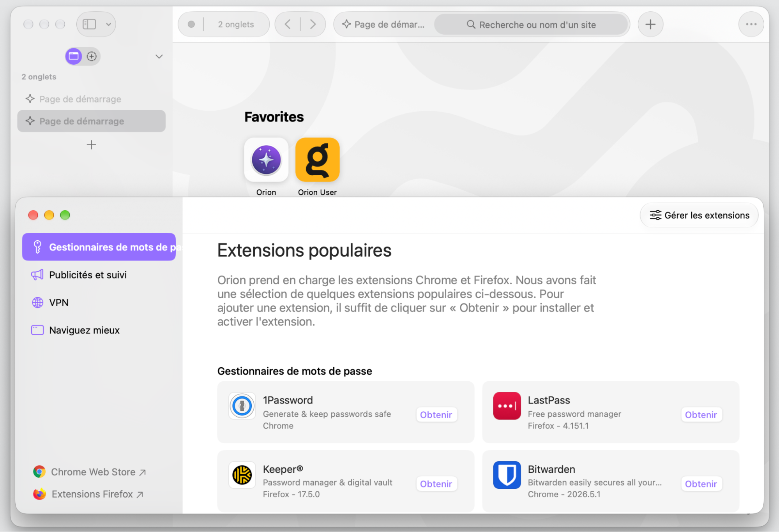
Task: Open the three-dots more menu
Action: 751,24
